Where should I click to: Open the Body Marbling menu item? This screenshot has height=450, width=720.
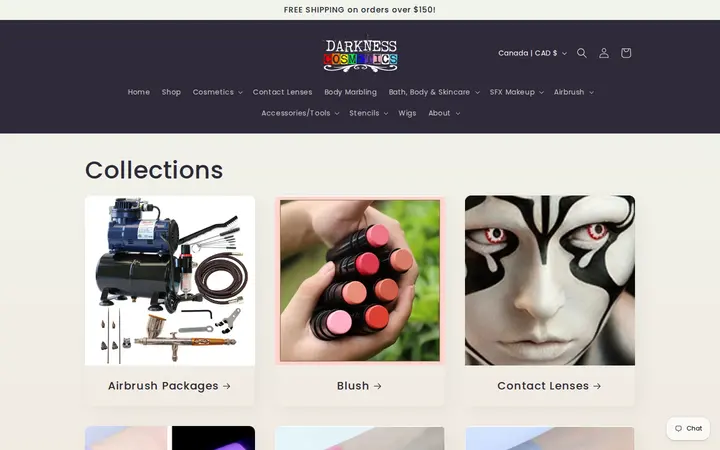click(x=350, y=92)
